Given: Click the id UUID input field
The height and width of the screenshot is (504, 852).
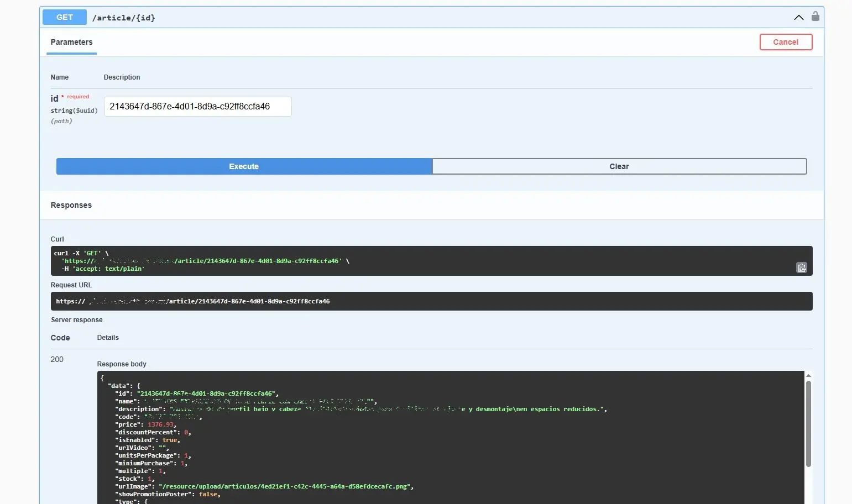Looking at the screenshot, I should click(197, 107).
